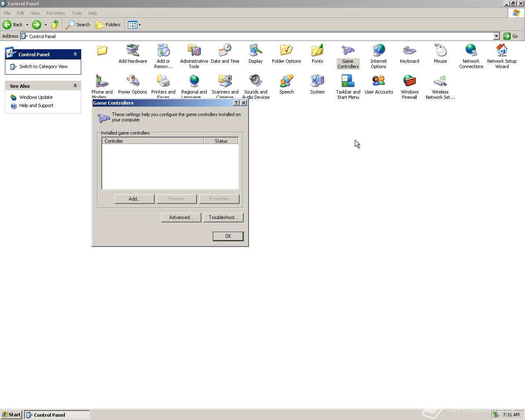Click the Controller column header
Screen dimensions: 525x420
click(153, 141)
